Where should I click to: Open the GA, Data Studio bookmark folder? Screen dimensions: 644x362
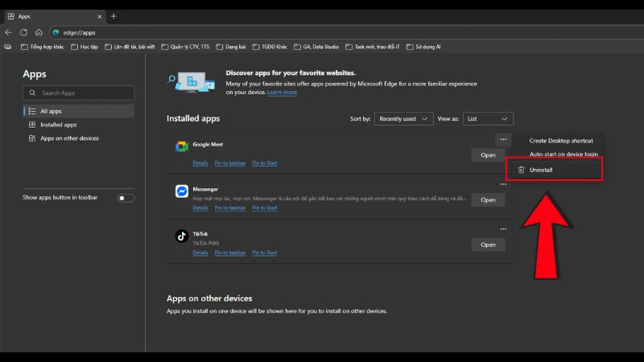pyautogui.click(x=316, y=47)
